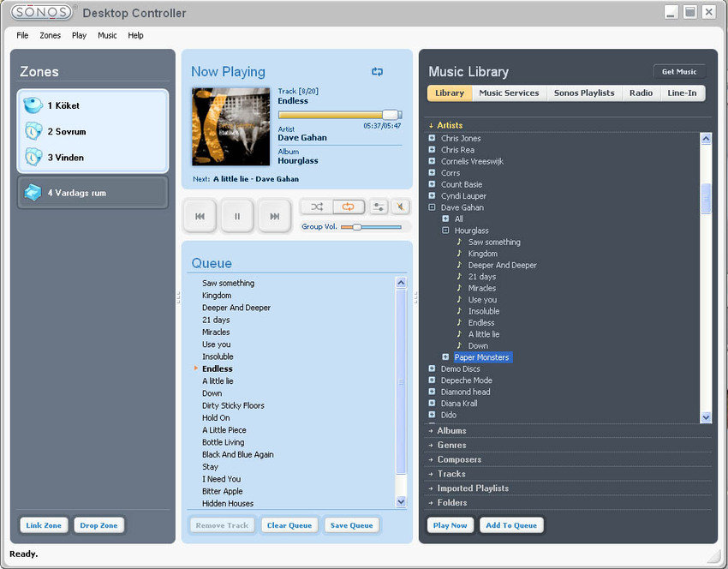Expand Chris Rea artist
The width and height of the screenshot is (728, 569).
(x=432, y=150)
